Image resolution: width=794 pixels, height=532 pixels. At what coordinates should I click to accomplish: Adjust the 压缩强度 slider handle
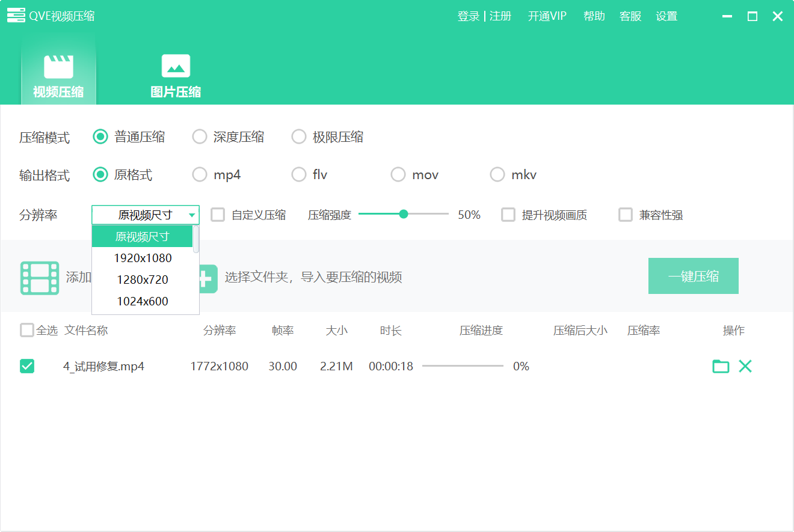click(x=404, y=213)
